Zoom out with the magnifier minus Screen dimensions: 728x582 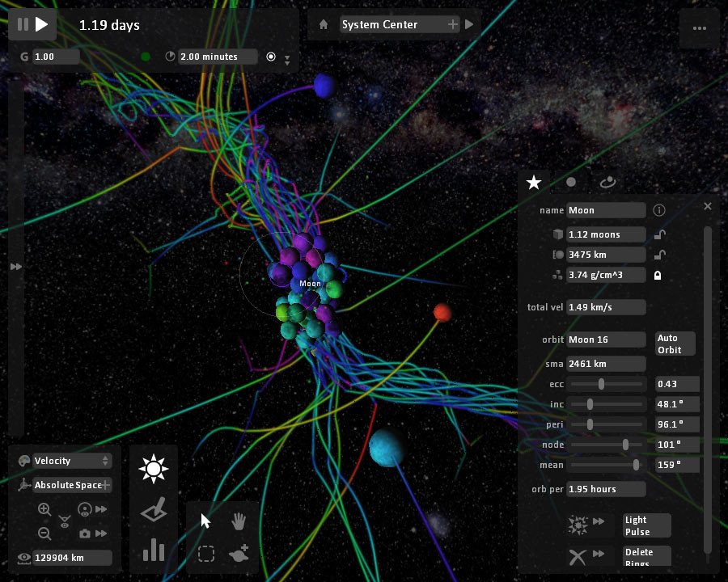coord(44,533)
